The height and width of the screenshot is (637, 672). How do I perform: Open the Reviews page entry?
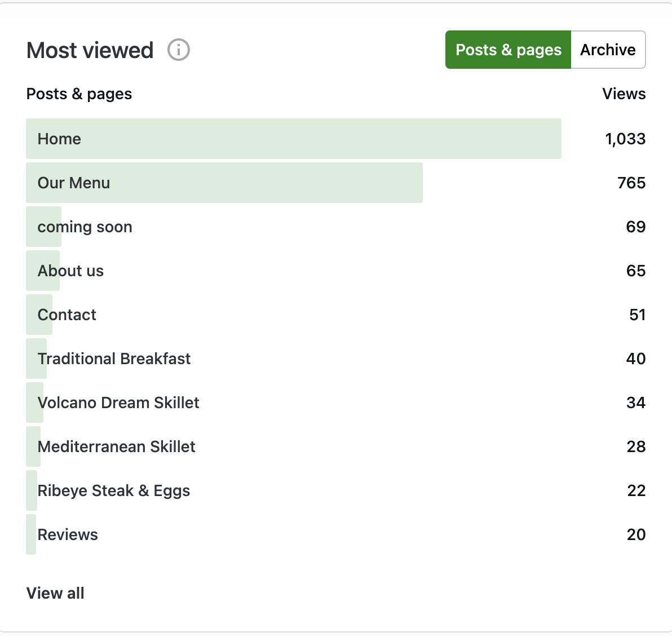[x=68, y=535]
